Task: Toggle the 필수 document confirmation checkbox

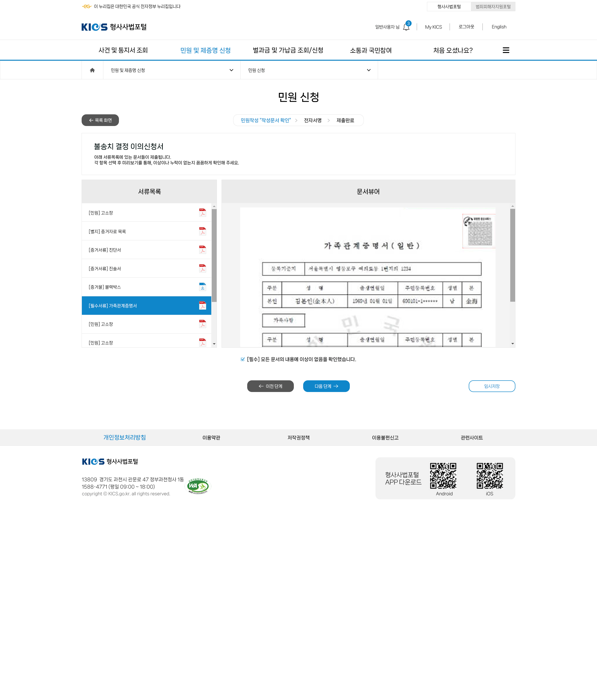Action: tap(243, 359)
